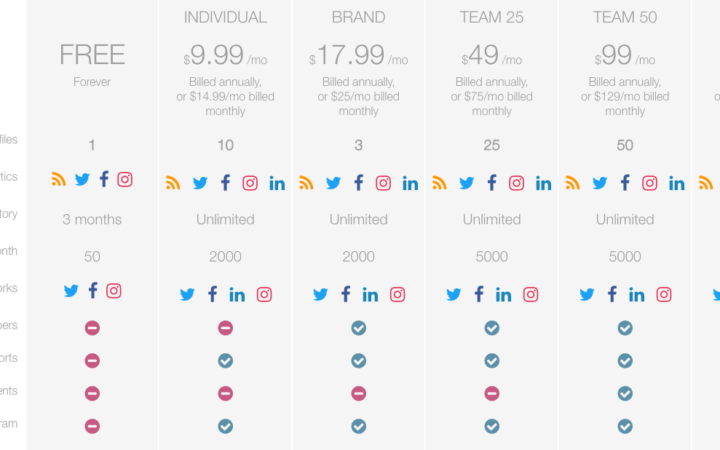Click the red minus icon in TEAM 25 column

(492, 393)
